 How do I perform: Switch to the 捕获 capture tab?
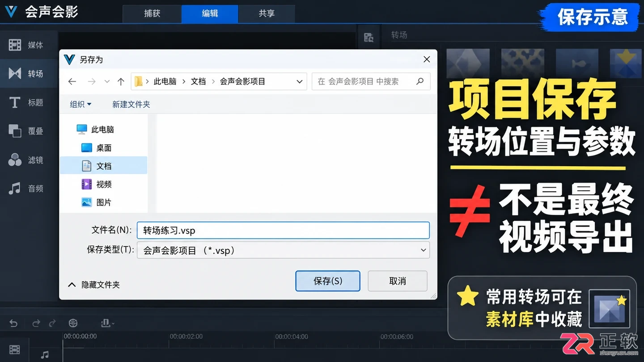152,13
